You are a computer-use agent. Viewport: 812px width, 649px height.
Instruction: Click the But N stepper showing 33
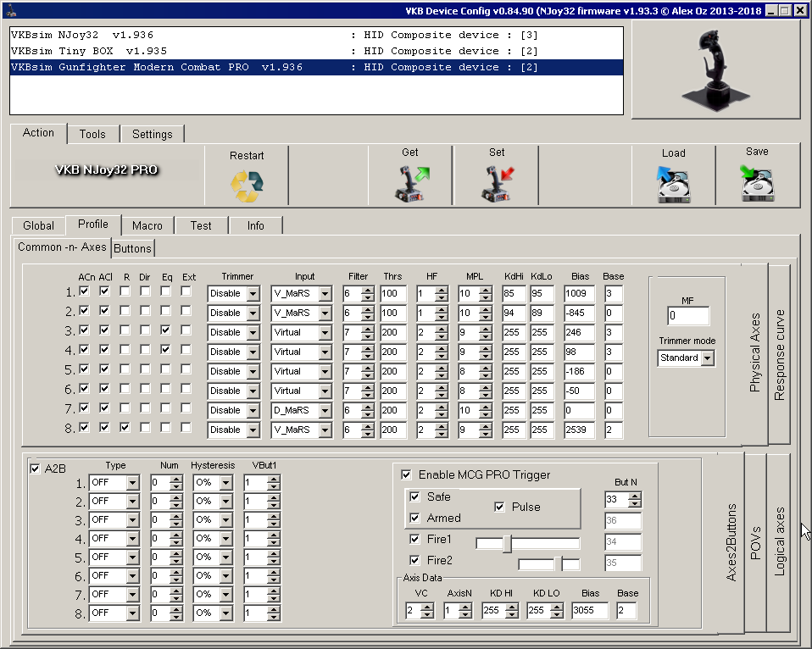(x=634, y=499)
